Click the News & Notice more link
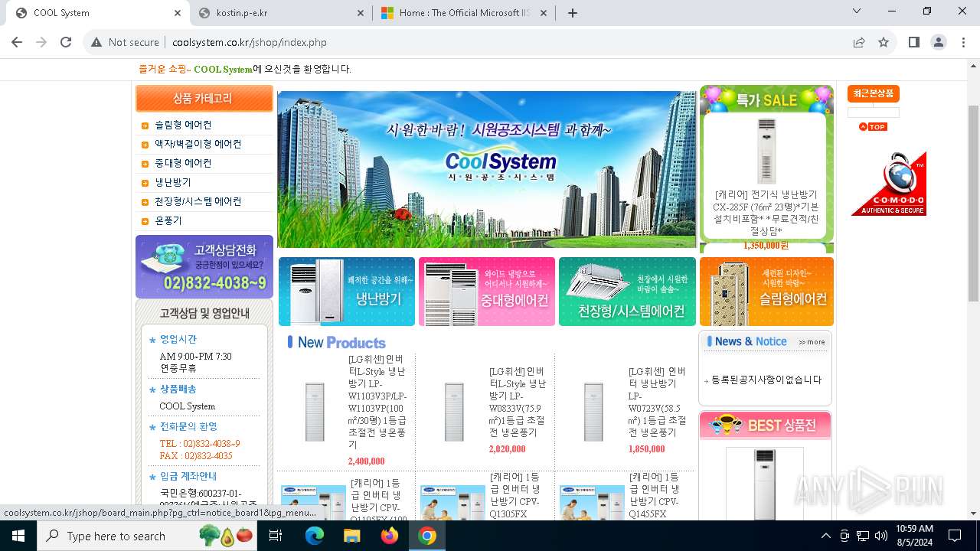Image resolution: width=980 pixels, height=551 pixels. coord(812,342)
